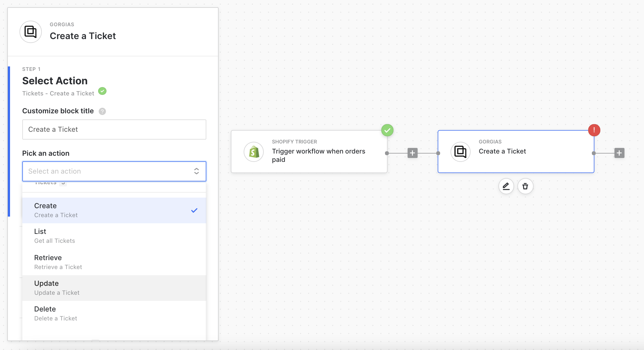Click green check next to Tickets - Create a Ticket
Viewport: 644px width, 350px height.
pos(102,91)
